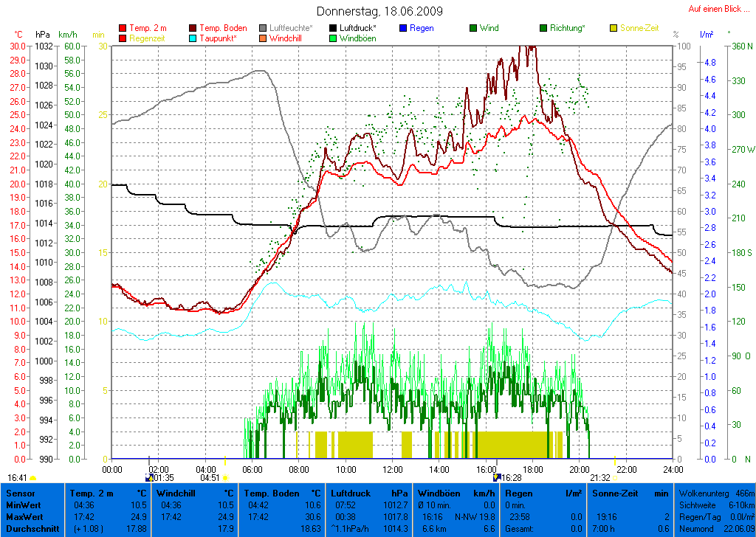Click the sunrise icon next to 04:51
This screenshot has height=537, width=756.
[225, 478]
